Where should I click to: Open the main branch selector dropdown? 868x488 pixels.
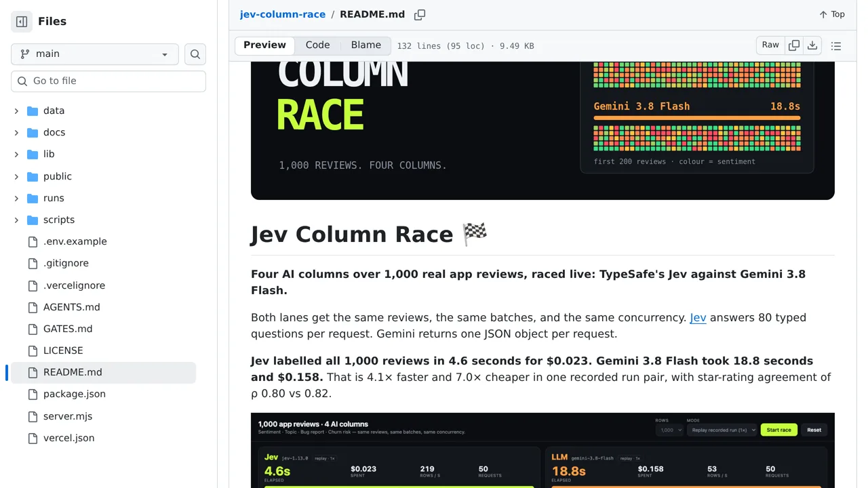pyautogui.click(x=95, y=54)
